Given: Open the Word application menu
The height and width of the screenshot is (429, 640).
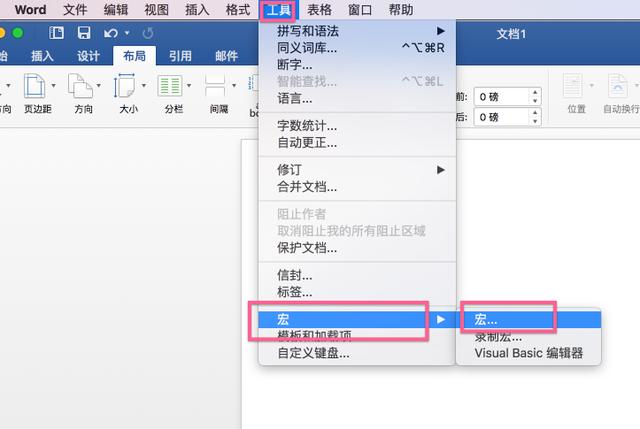Looking at the screenshot, I should coord(31,10).
